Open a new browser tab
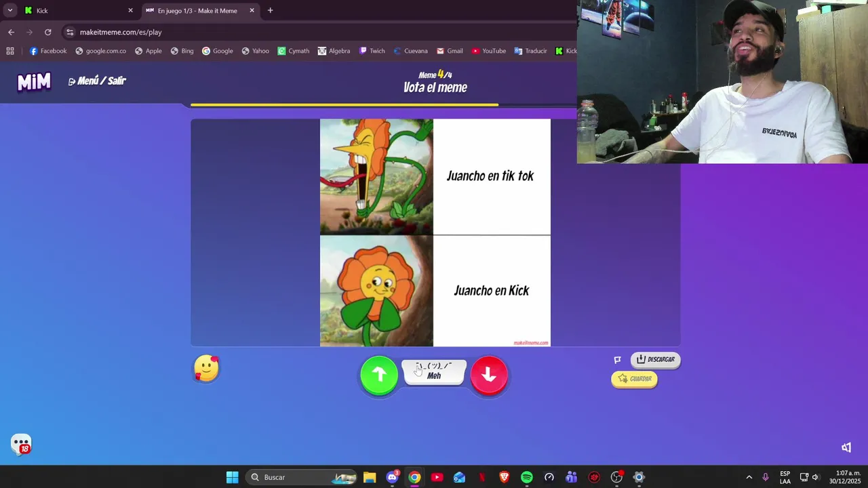The image size is (868, 488). 270,10
